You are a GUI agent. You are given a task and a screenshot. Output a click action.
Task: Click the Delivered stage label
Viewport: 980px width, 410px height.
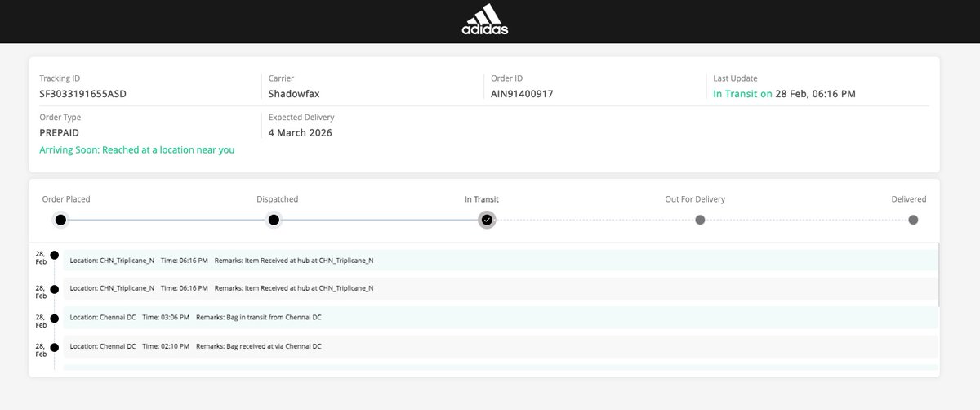[x=909, y=199]
